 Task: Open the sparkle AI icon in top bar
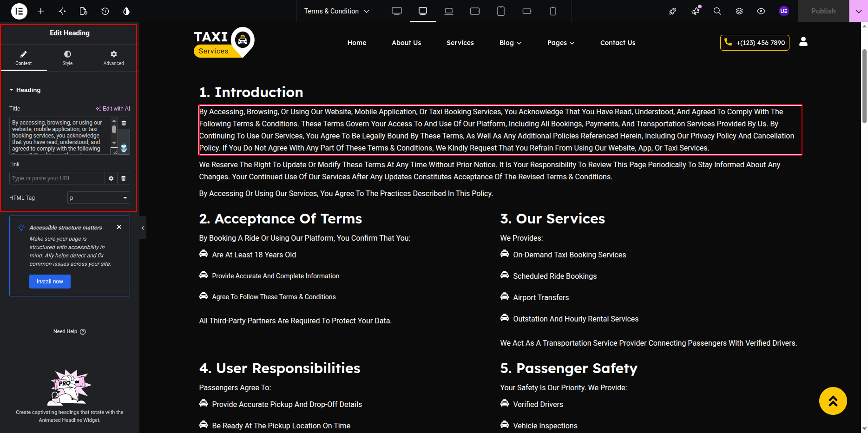pyautogui.click(x=62, y=11)
